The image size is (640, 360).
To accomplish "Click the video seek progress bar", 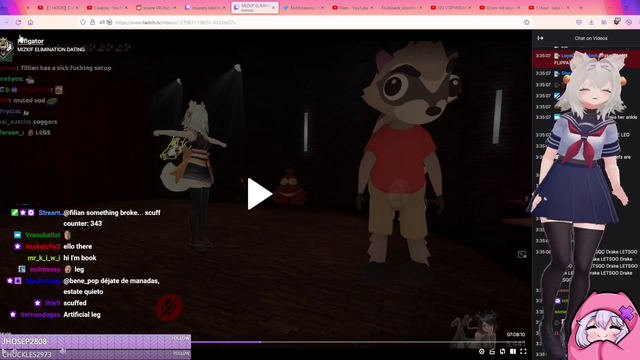I will coord(358,342).
